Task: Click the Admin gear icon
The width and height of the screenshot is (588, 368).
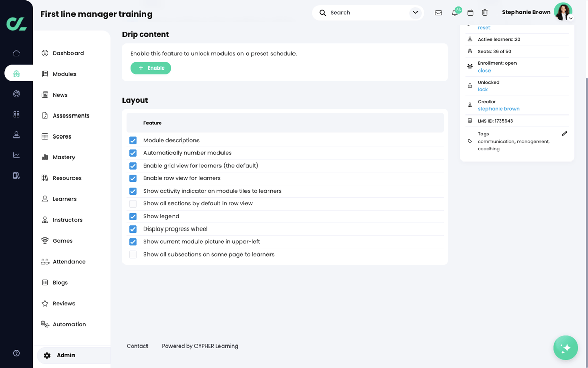Action: pyautogui.click(x=47, y=355)
